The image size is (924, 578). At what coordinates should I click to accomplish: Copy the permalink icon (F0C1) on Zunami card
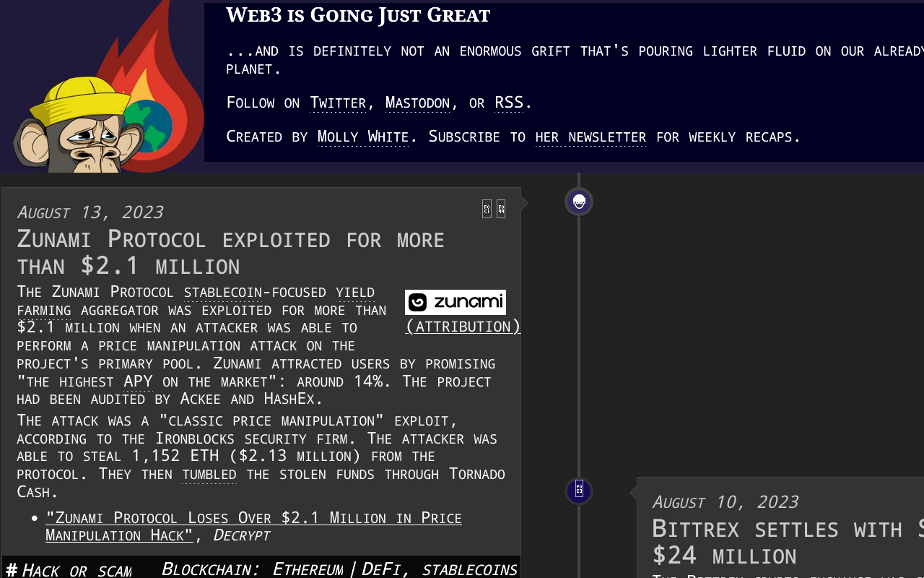tap(487, 209)
